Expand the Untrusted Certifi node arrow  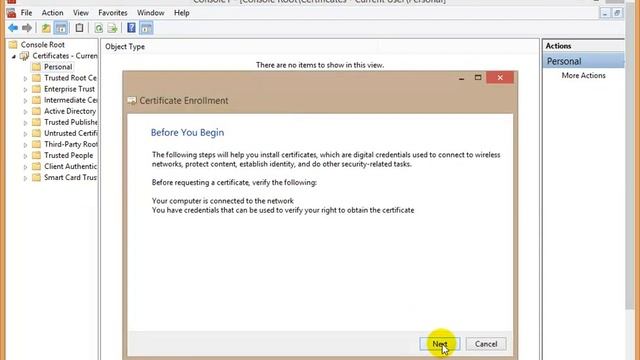[25, 133]
